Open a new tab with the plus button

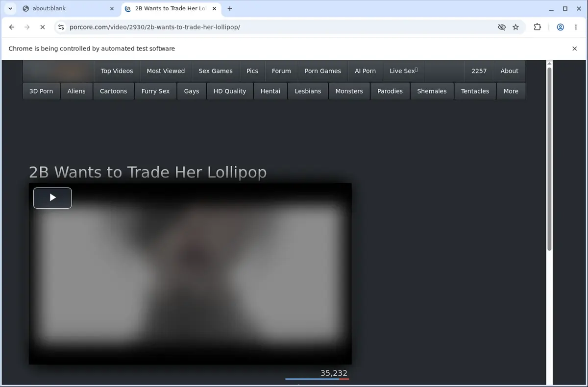230,8
